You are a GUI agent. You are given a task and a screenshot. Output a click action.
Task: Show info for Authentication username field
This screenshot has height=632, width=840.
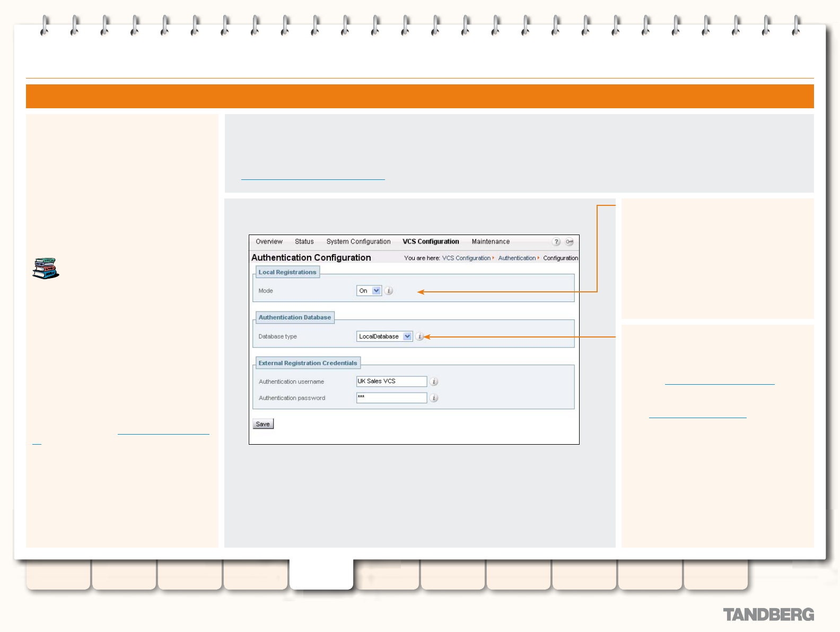click(434, 382)
